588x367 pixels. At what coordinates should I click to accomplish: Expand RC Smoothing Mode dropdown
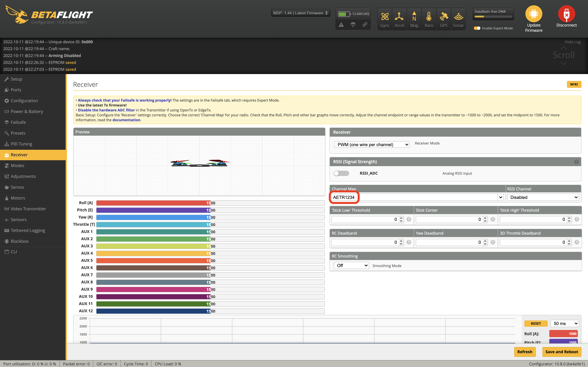tap(351, 266)
